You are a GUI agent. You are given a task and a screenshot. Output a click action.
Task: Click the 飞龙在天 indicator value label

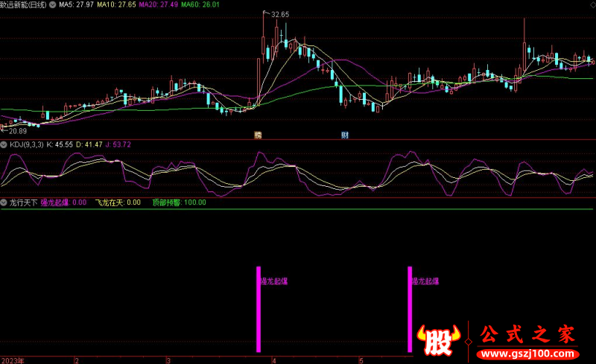[x=118, y=202]
